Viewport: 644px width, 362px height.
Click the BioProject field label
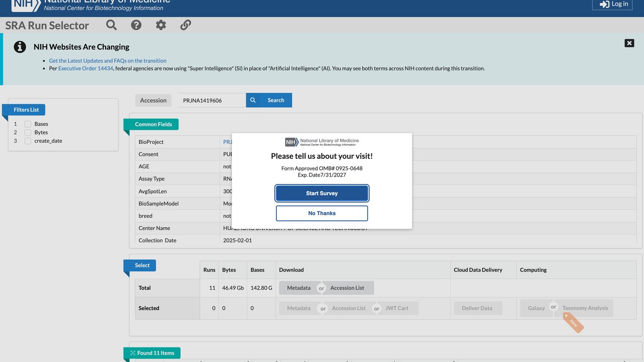coord(151,142)
